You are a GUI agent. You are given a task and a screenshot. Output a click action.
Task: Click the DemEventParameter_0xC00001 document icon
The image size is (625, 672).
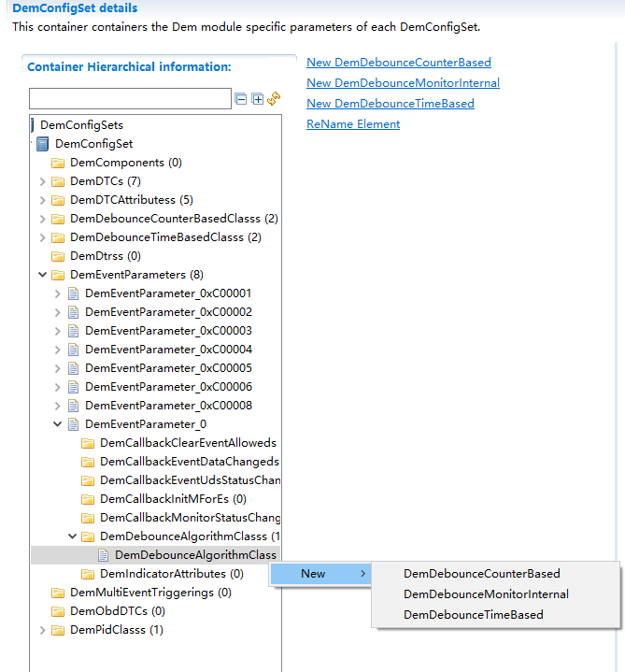click(73, 293)
